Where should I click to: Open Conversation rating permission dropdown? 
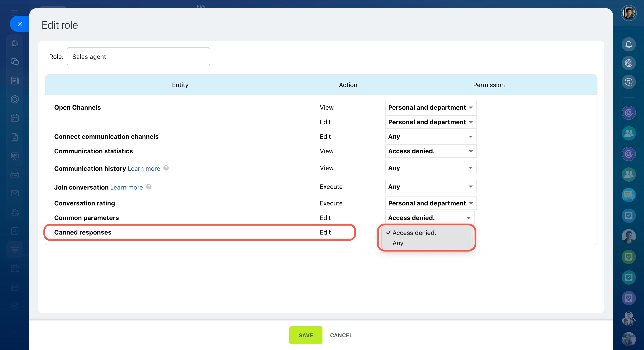point(431,203)
